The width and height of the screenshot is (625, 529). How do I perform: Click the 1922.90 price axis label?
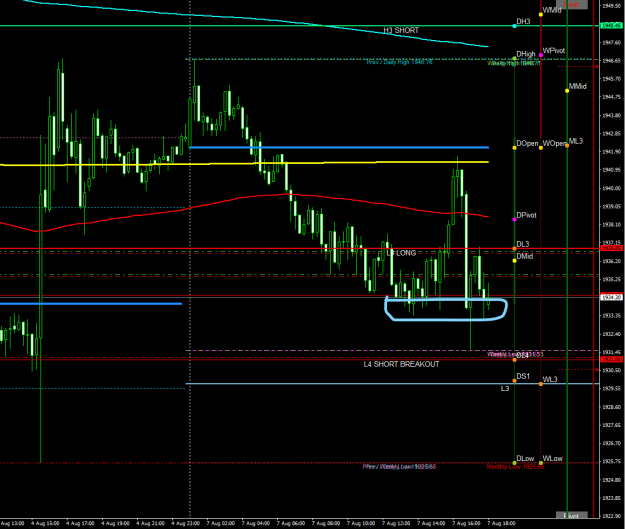click(611, 516)
